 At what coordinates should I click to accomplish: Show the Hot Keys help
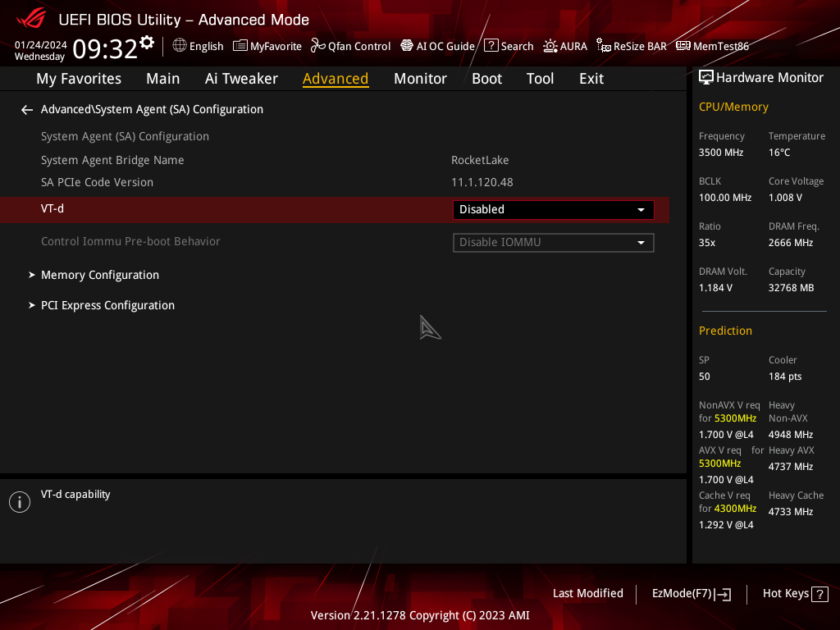click(x=795, y=594)
